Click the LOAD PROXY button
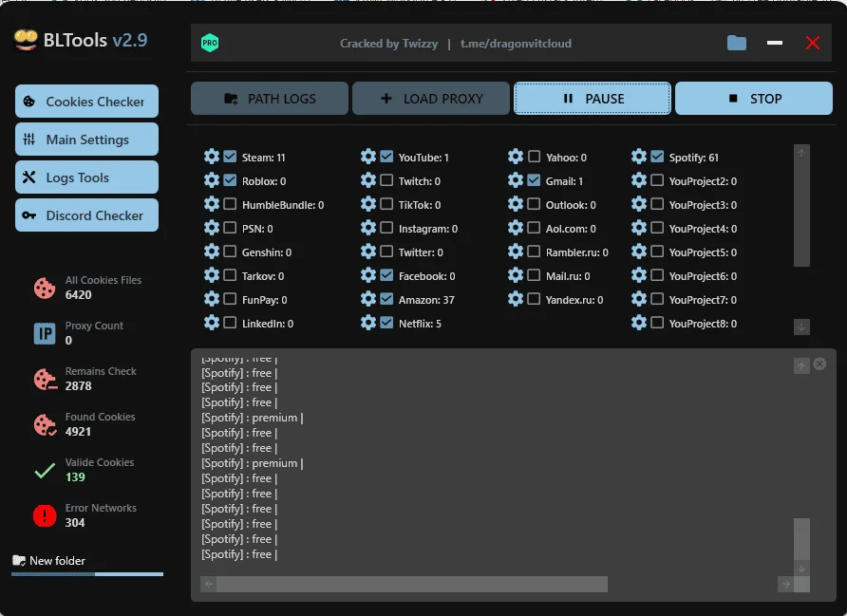This screenshot has height=616, width=847. (431, 99)
